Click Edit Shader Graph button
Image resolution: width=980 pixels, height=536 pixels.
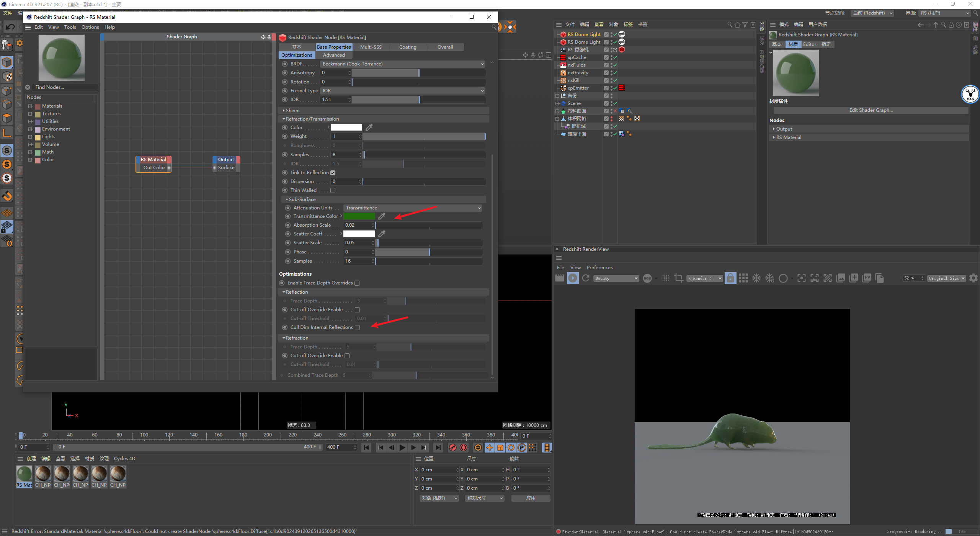[871, 110]
